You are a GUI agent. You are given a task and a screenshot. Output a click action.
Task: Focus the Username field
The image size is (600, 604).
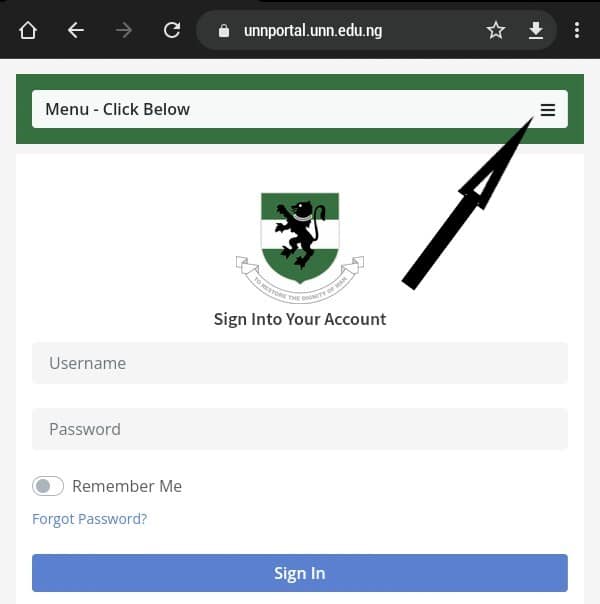click(x=300, y=363)
